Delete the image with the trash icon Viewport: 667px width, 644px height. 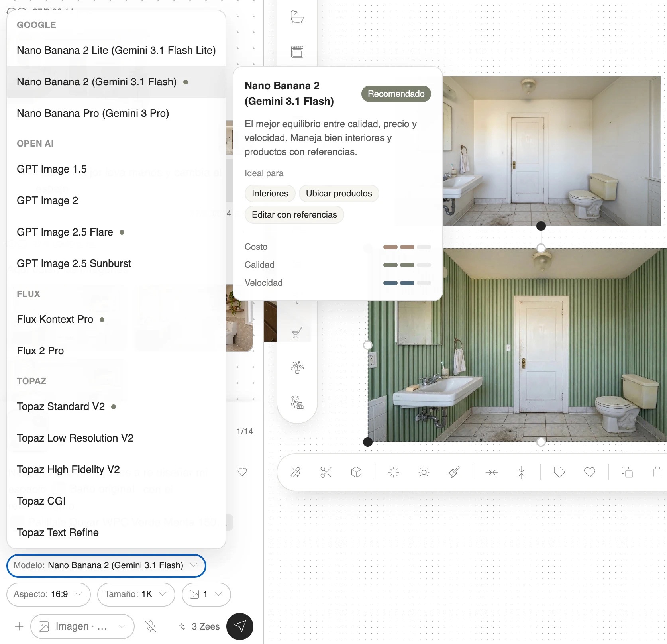pos(657,472)
